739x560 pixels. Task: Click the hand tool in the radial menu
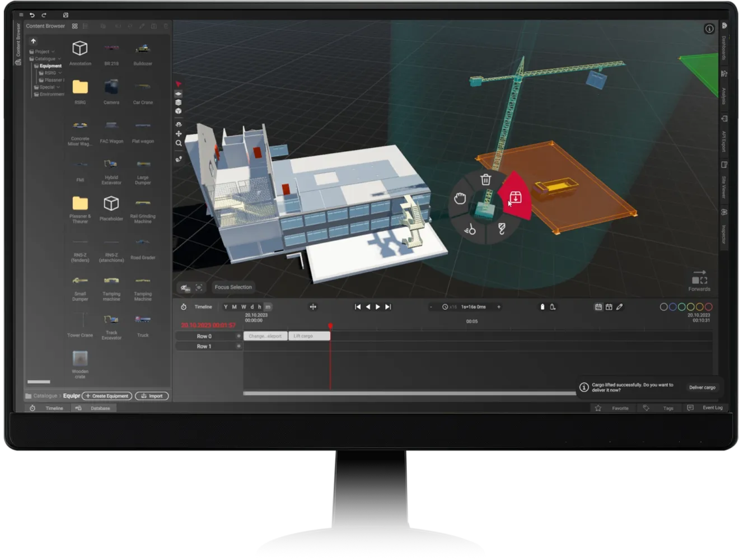(459, 198)
